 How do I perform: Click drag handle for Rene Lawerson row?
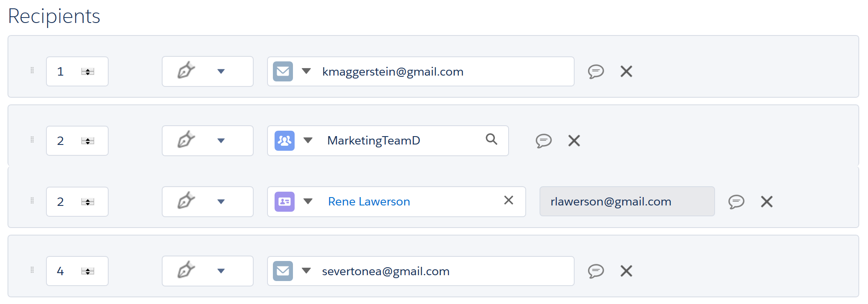(x=32, y=201)
